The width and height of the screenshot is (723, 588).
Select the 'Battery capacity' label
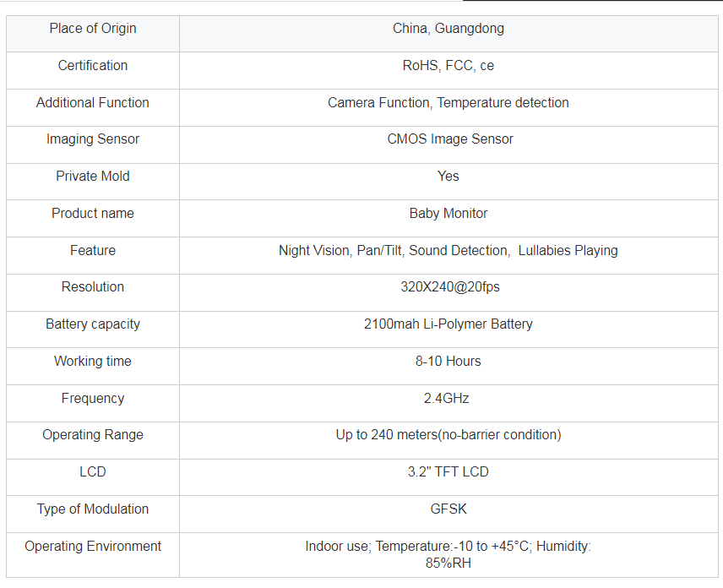pyautogui.click(x=93, y=324)
